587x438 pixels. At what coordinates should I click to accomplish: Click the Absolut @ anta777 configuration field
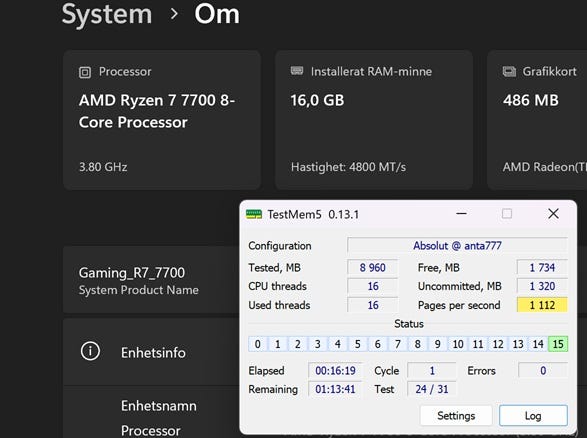[457, 246]
